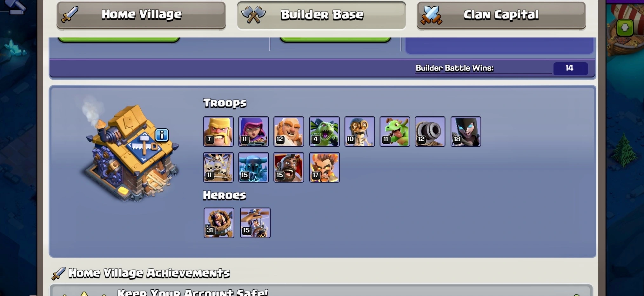This screenshot has width=644, height=296.
Task: Choose the Night Witch troop icon
Action: (466, 131)
